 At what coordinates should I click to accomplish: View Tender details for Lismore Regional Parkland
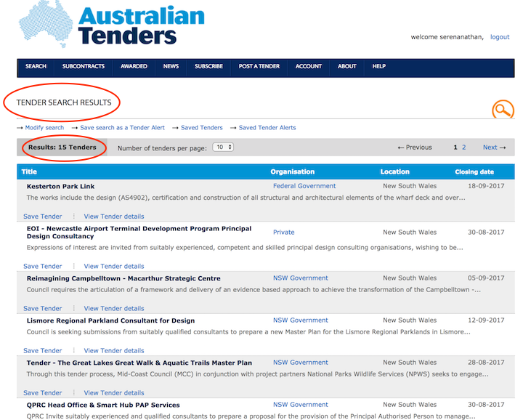pyautogui.click(x=114, y=351)
